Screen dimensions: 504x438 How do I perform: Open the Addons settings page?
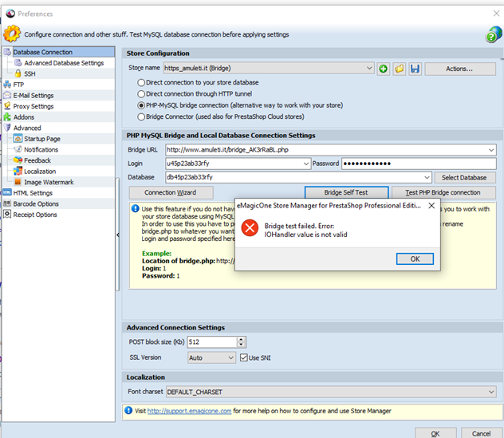(24, 117)
